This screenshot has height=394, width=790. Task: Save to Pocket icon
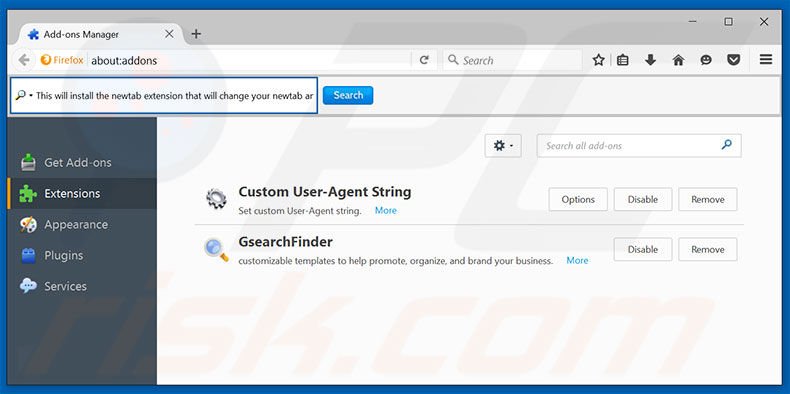tap(734, 60)
